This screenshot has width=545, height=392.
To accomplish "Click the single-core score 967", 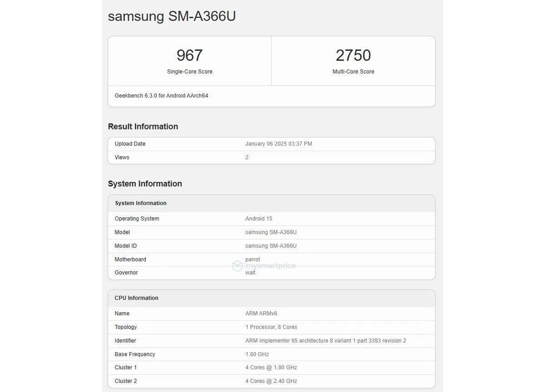I will click(x=189, y=55).
